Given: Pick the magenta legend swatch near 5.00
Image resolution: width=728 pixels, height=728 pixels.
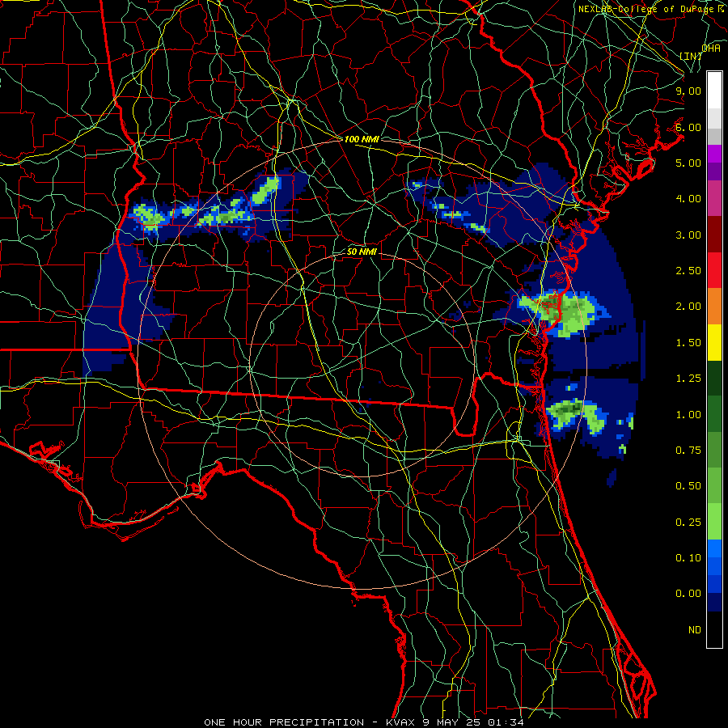Looking at the screenshot, I should 714,154.
